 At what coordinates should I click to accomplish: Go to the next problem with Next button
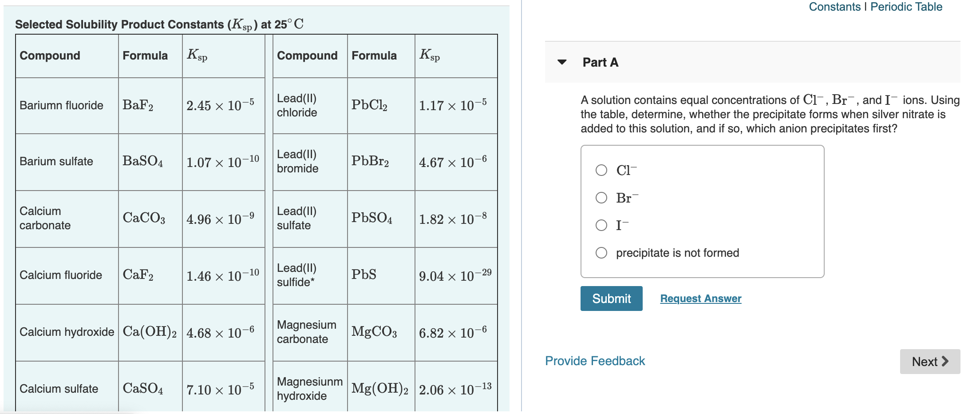tap(930, 361)
